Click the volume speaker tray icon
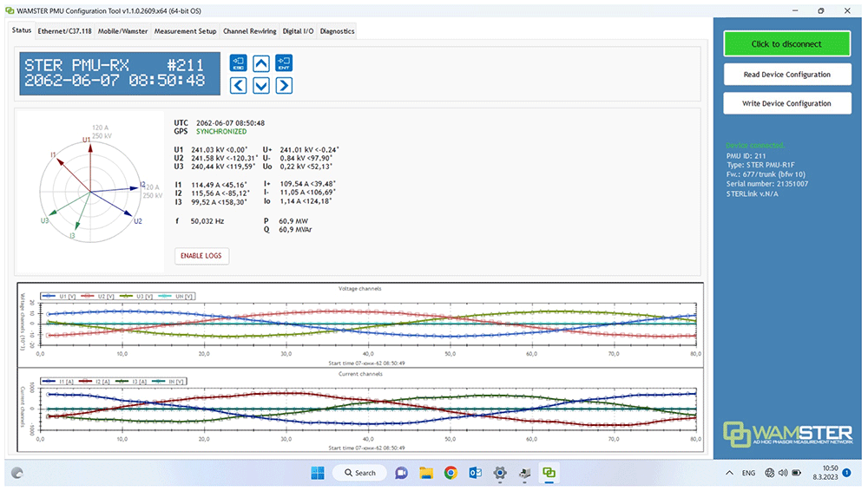Image resolution: width=868 pixels, height=491 pixels. [783, 473]
